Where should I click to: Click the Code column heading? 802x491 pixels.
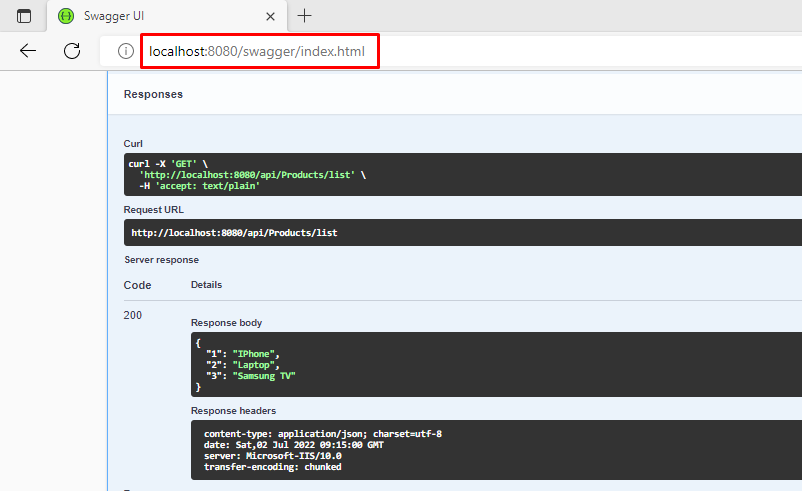click(x=137, y=285)
